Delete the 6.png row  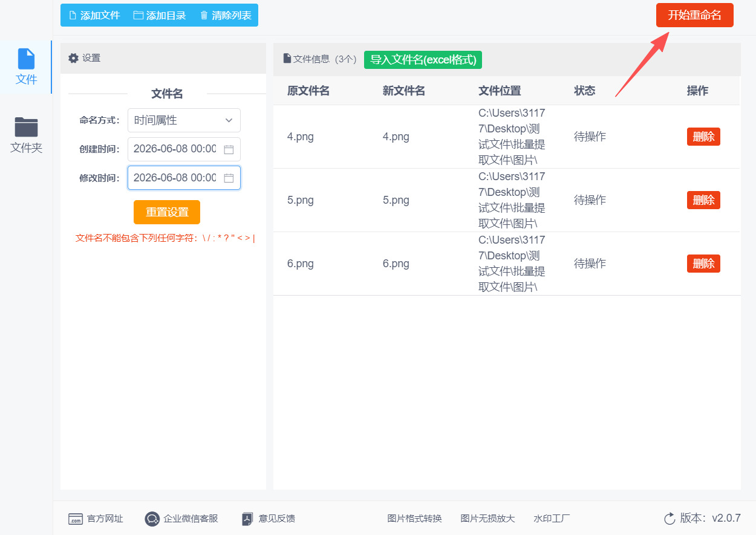pyautogui.click(x=703, y=264)
